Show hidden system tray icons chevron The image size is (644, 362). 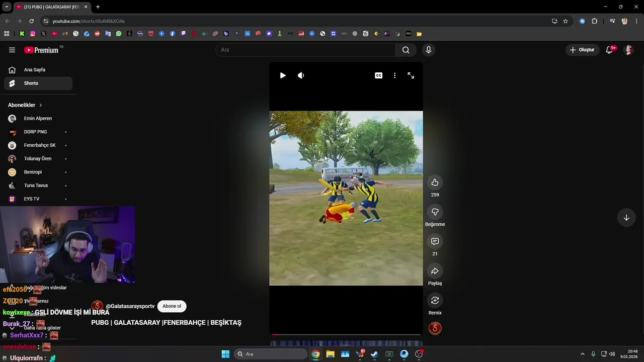583,354
